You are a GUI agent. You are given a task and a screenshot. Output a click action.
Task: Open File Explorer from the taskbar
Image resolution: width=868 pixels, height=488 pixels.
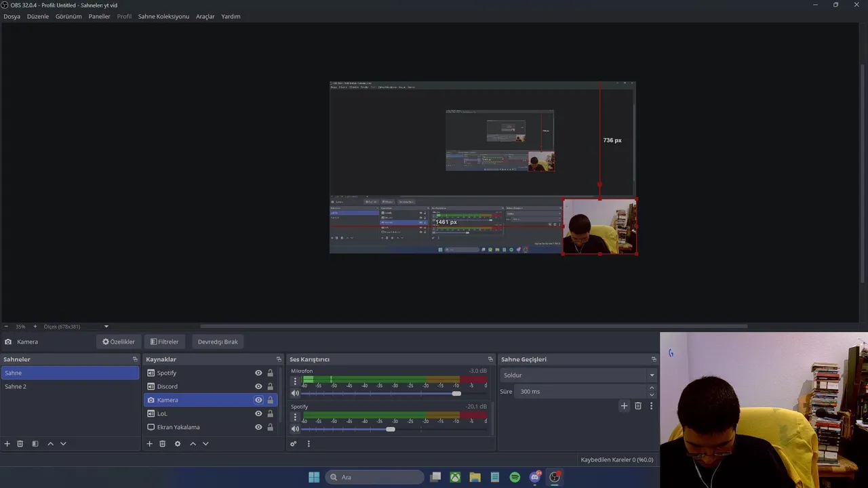[x=475, y=477]
